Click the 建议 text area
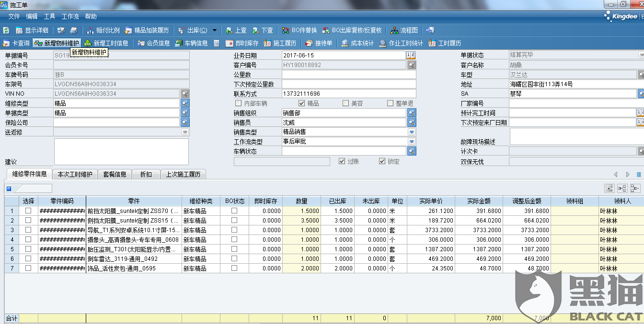Image resolution: width=644 pixels, height=324 pixels. [x=121, y=151]
